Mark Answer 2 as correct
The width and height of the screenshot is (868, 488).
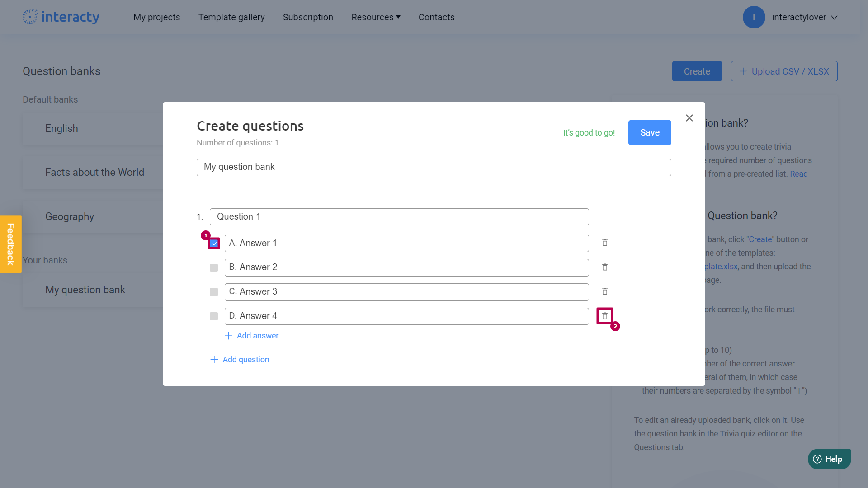pos(214,268)
